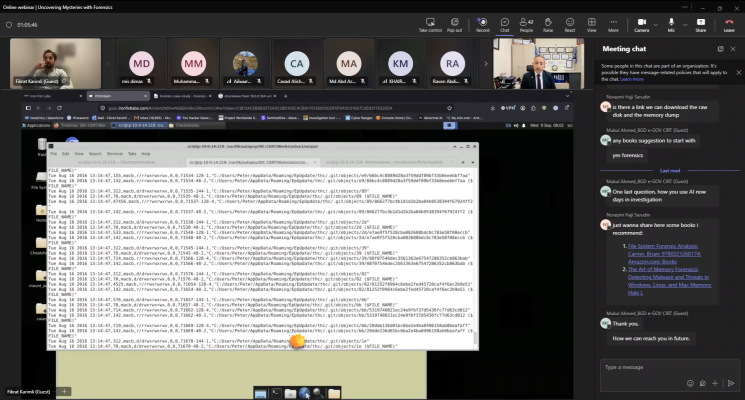Screen dimensions: 745x400
Task: Click the red Leave button
Action: (729, 25)
